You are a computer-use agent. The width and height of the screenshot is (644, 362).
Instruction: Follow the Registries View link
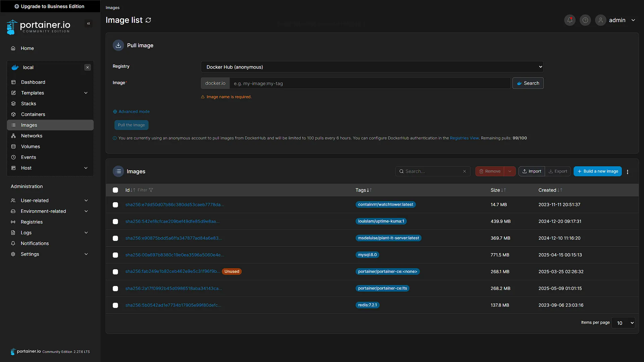tap(464, 138)
